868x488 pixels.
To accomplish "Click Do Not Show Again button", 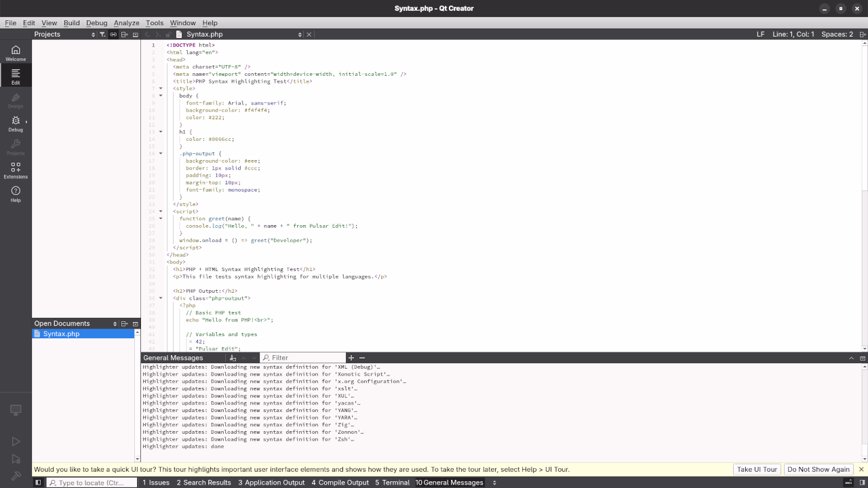I will [x=818, y=469].
